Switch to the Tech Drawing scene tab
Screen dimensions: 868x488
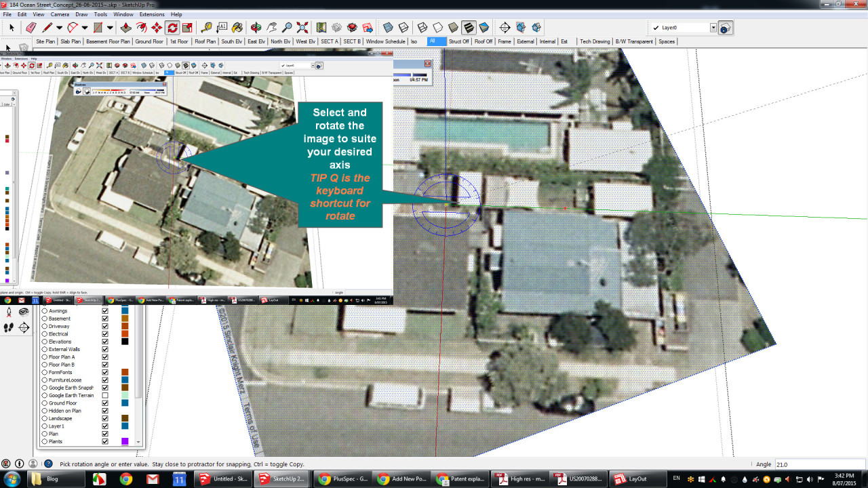click(x=595, y=41)
